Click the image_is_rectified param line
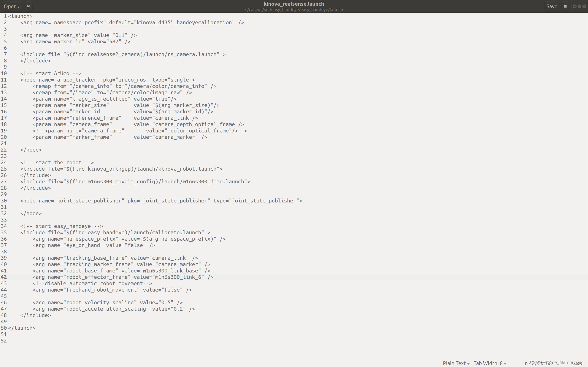Viewport: 588px width, 367px height. 104,99
